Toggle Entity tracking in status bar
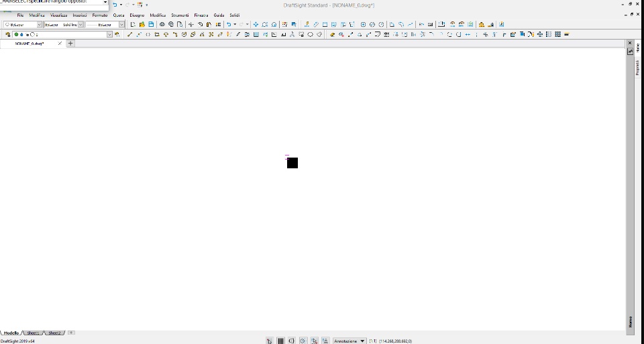The height and width of the screenshot is (344, 644). 325,341
